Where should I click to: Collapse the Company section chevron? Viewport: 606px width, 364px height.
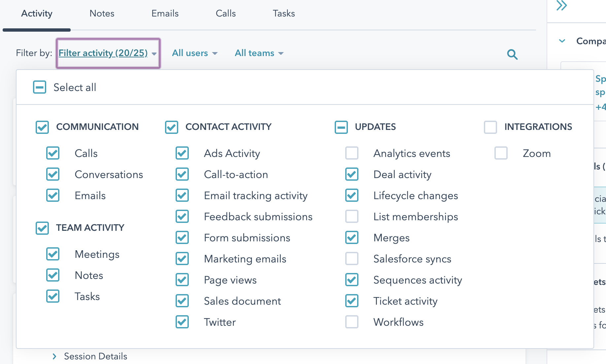tap(562, 41)
